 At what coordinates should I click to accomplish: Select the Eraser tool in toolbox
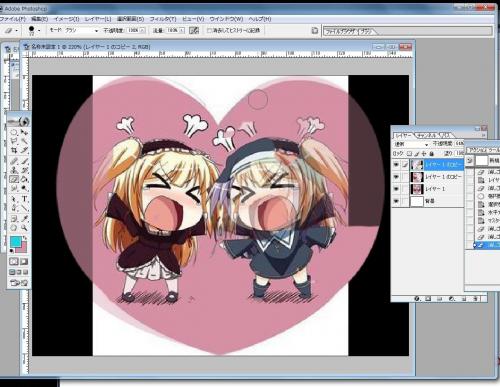(14, 179)
